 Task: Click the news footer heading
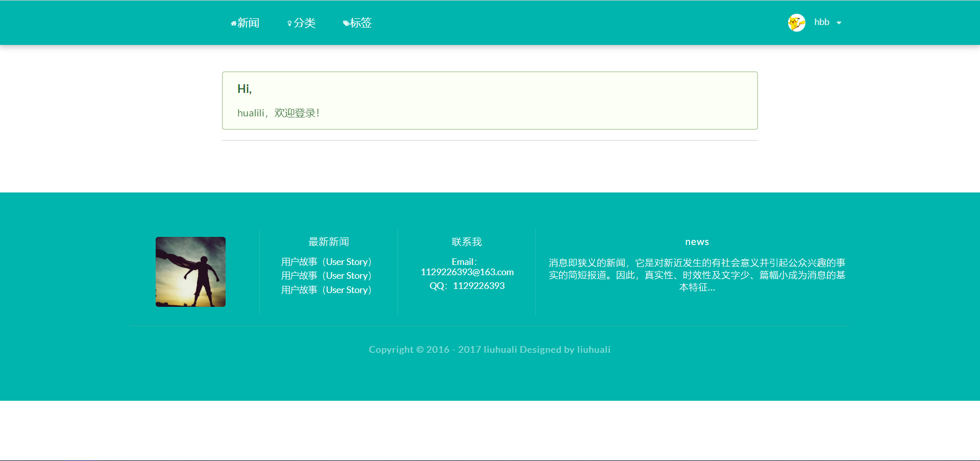pos(697,242)
